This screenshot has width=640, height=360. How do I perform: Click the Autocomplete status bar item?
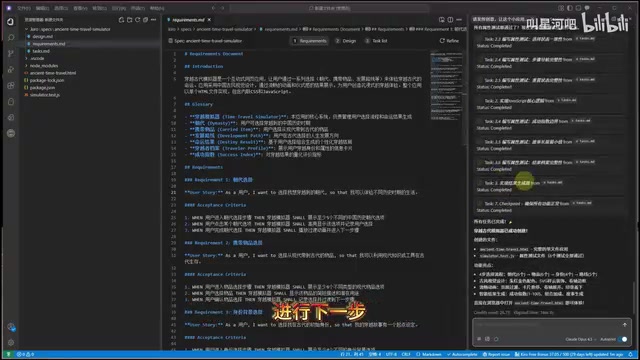tap(462, 354)
